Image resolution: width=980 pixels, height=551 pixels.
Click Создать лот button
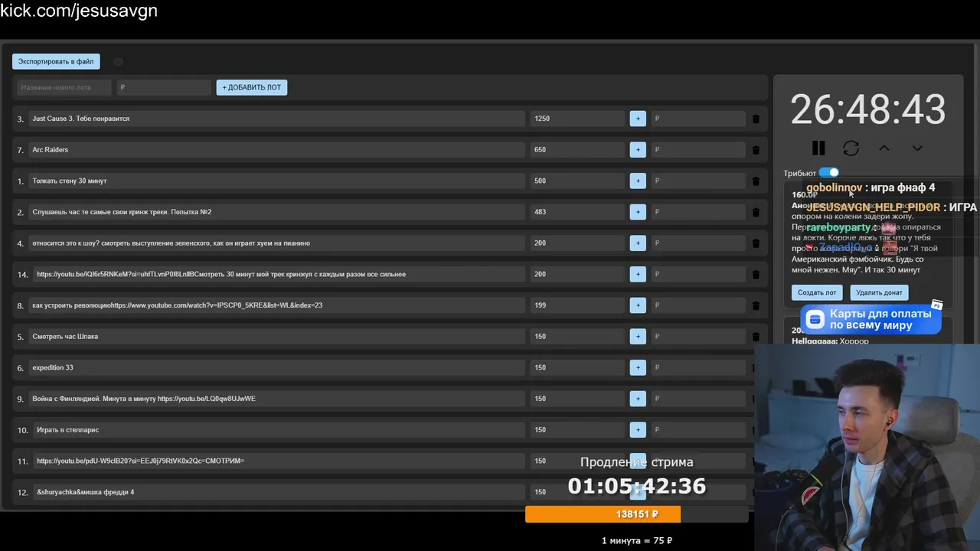click(x=817, y=292)
